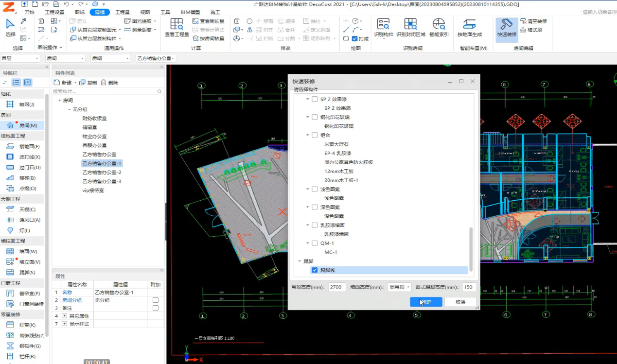Click the 识别封闭区域 icon
The width and height of the screenshot is (617, 364).
click(x=410, y=24)
